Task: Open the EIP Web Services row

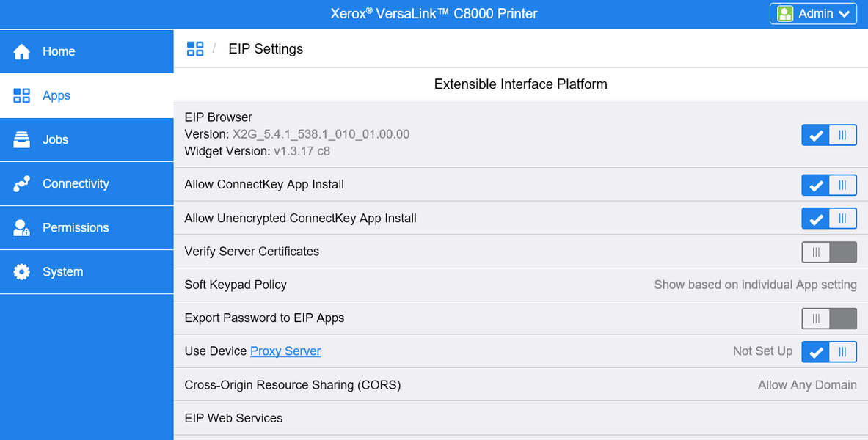Action: click(x=233, y=418)
